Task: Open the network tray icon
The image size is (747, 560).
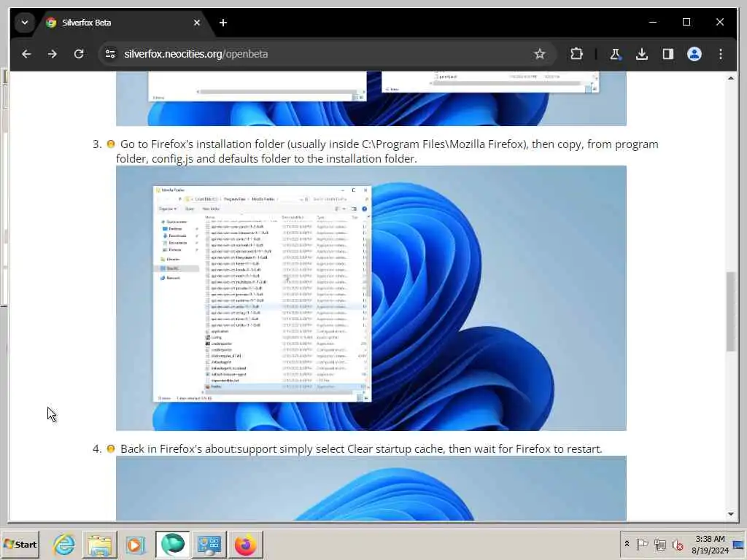Action: (659, 544)
